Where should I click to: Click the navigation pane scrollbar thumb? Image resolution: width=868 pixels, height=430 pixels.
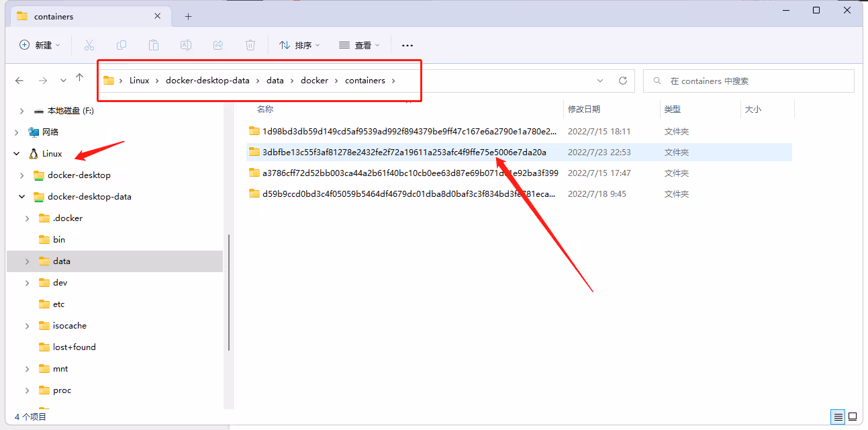click(229, 292)
